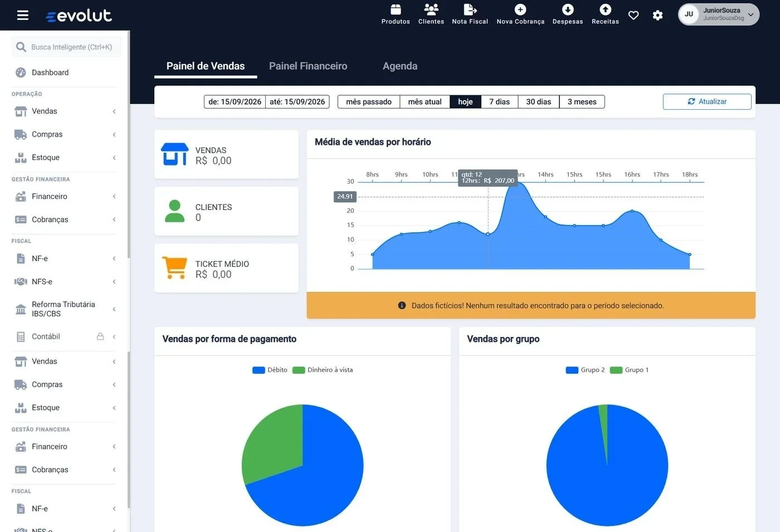Select the '7 dias' period filter

(500, 101)
